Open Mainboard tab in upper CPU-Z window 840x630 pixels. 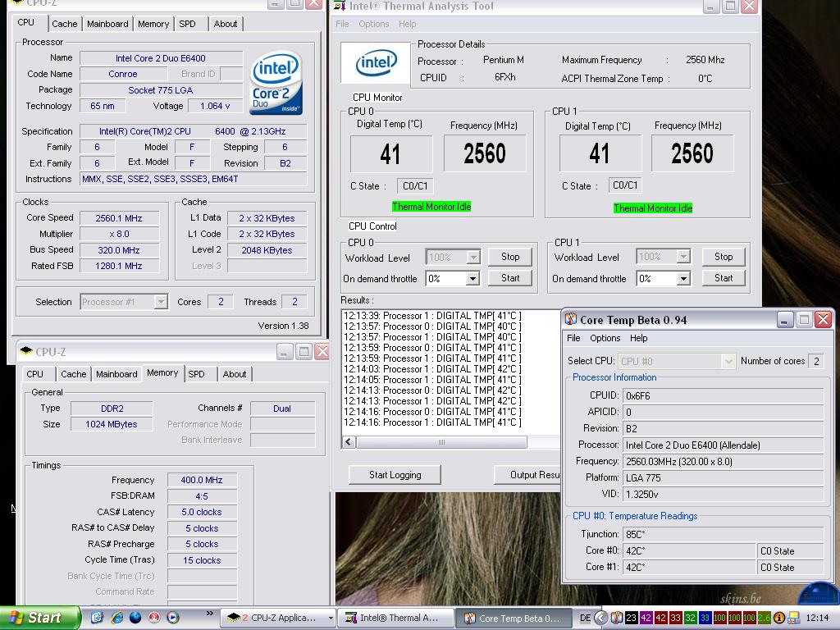tap(107, 24)
